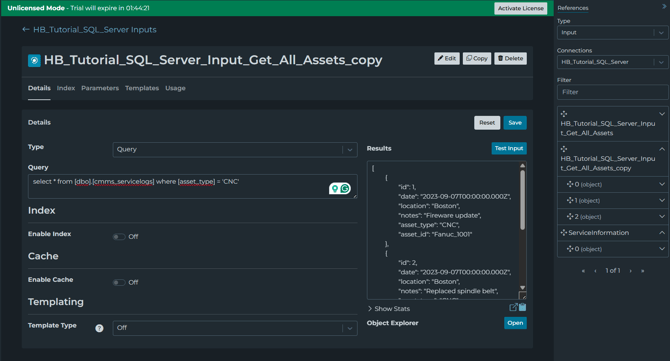
Task: Grab drag handle of 0 (object) under ServiceInformation
Action: [570, 249]
